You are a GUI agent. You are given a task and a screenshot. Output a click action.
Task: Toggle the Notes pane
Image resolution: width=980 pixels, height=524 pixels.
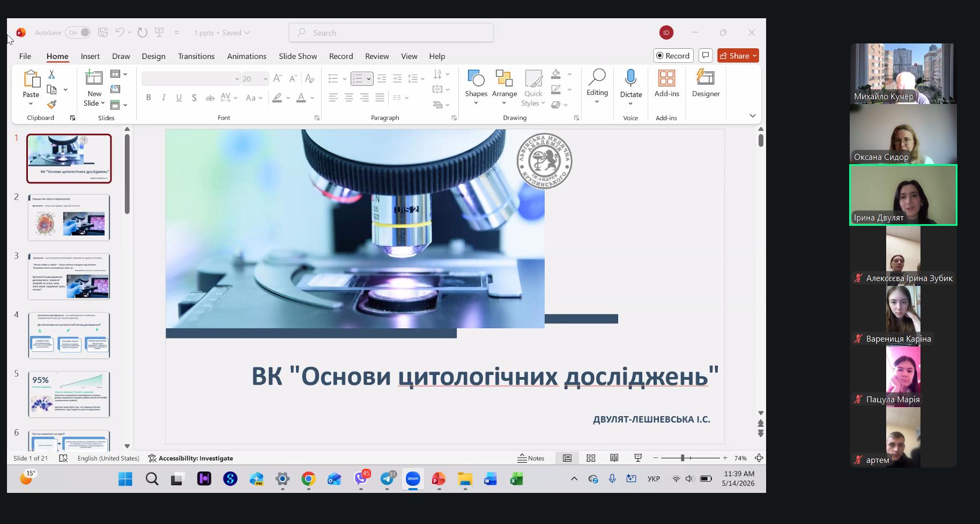tap(531, 458)
